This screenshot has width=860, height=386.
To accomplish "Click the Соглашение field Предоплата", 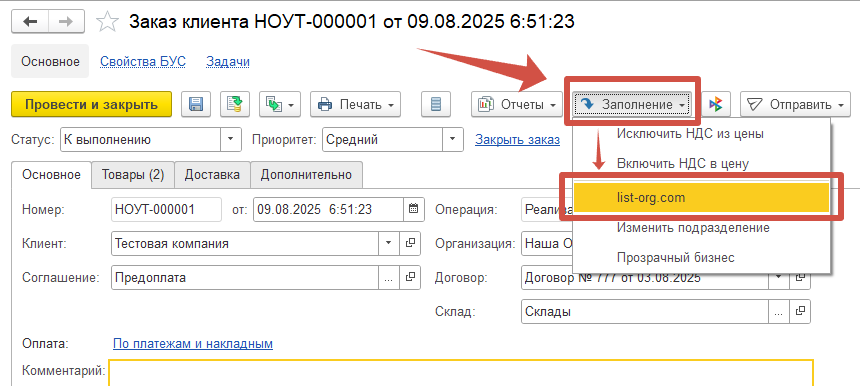I will (x=245, y=277).
